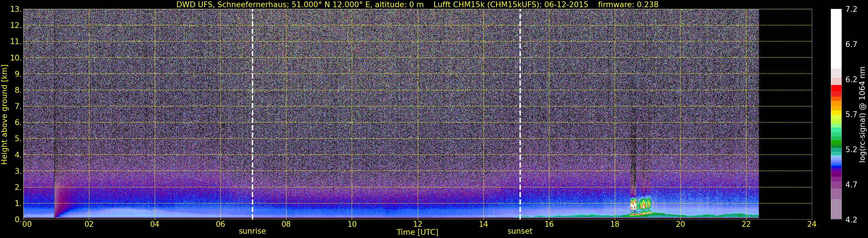Click the height axis tick '11.'
This screenshot has width=868, height=238.
[16, 42]
